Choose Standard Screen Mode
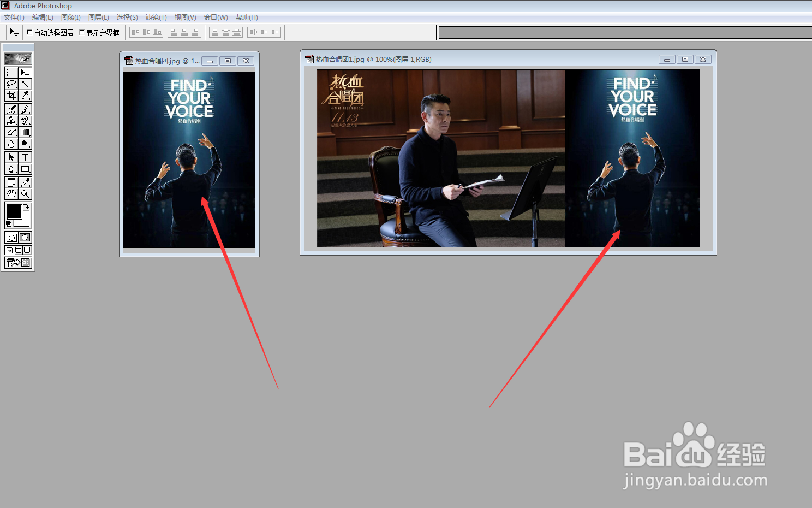 click(x=9, y=250)
